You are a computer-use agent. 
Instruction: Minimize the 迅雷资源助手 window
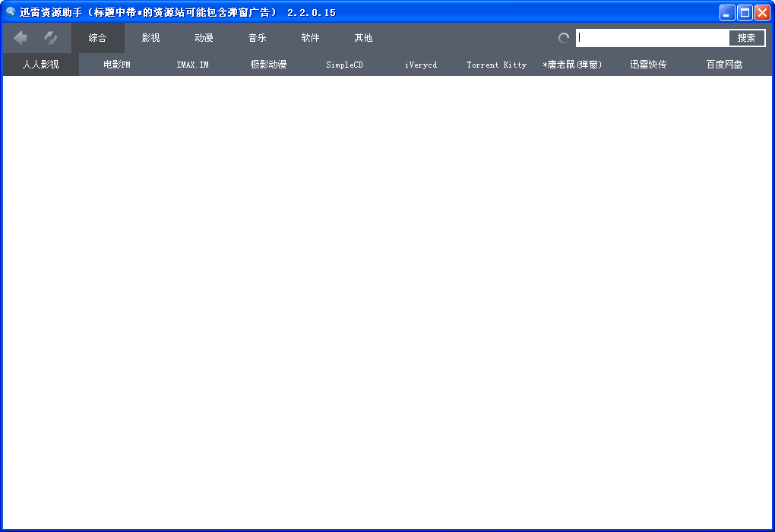click(727, 12)
